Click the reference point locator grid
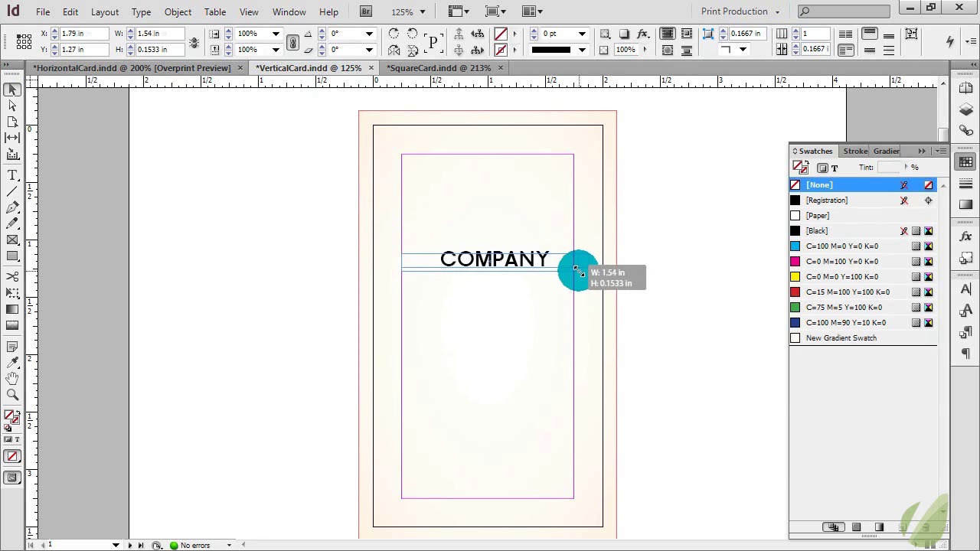 [x=24, y=41]
